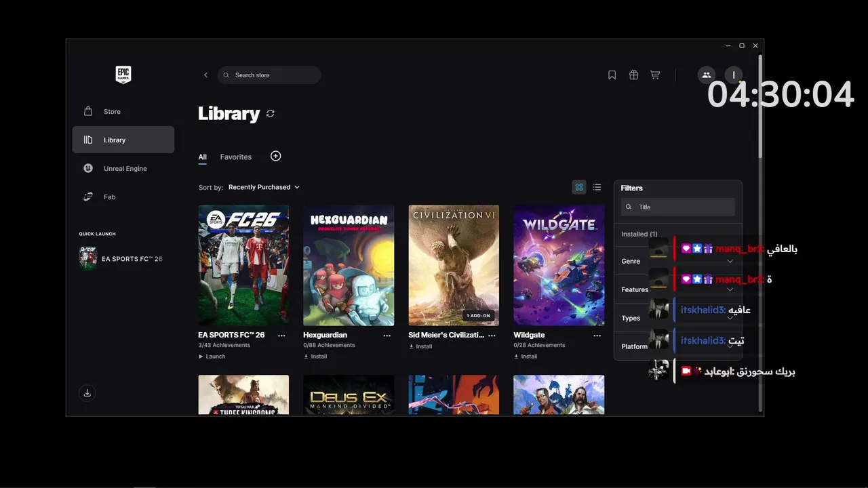Click the Wildgate title text
Image resolution: width=868 pixels, height=488 pixels.
coord(529,335)
